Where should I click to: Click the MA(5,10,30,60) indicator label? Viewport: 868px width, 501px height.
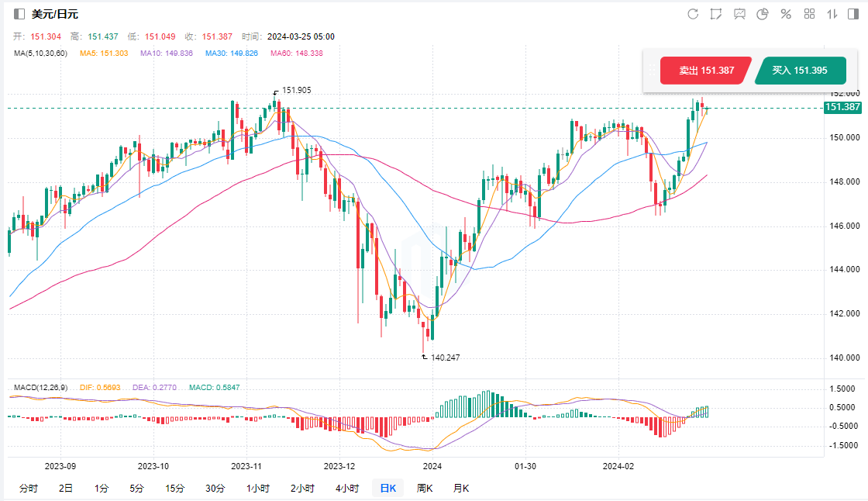pos(40,53)
